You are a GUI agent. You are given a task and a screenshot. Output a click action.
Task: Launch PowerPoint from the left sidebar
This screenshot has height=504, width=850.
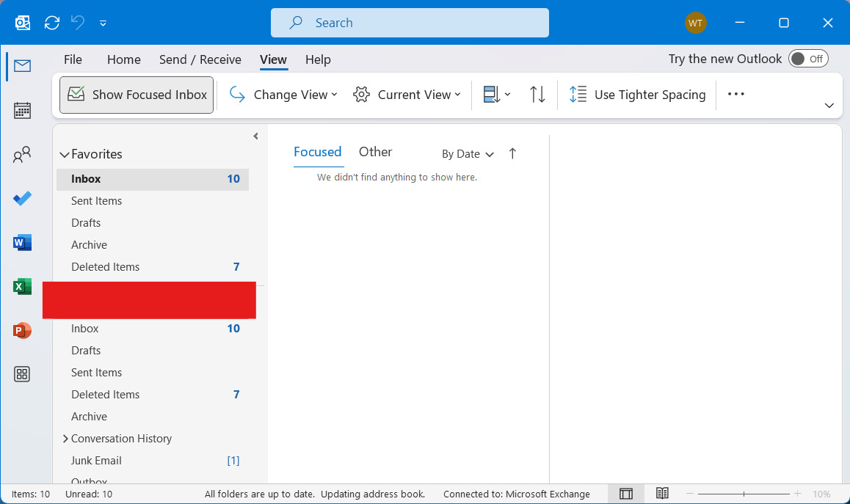tap(22, 331)
